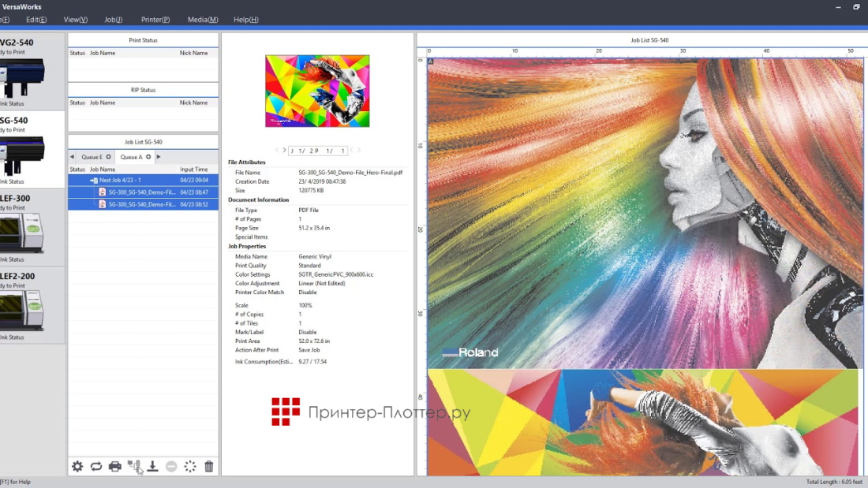Click the download arrow icon
Image resolution: width=868 pixels, height=488 pixels.
coord(152,467)
